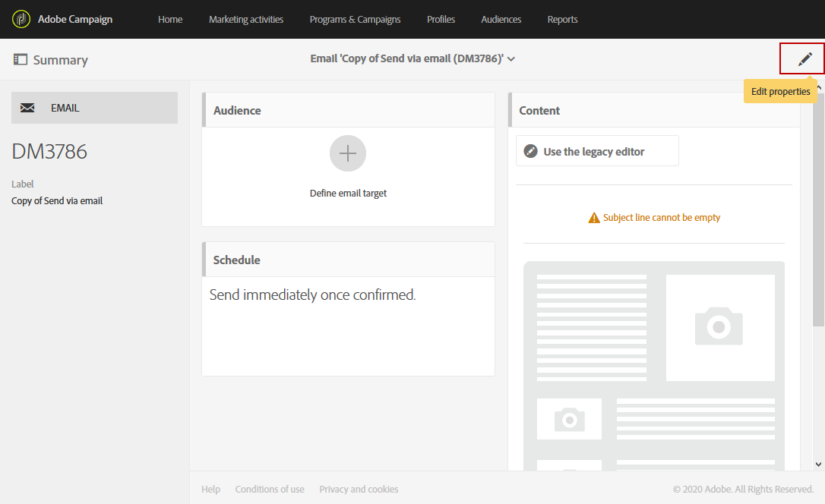
Task: Click the Adobe Campaign logo icon
Action: point(21,20)
